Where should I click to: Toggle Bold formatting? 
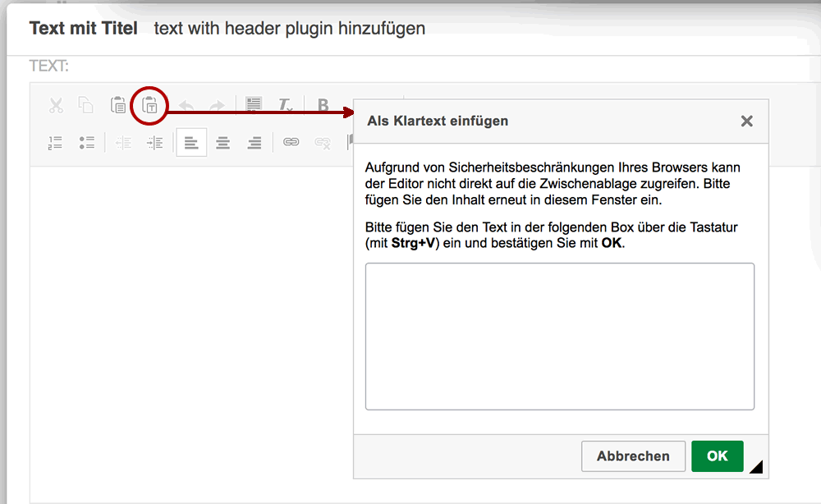coord(323,105)
